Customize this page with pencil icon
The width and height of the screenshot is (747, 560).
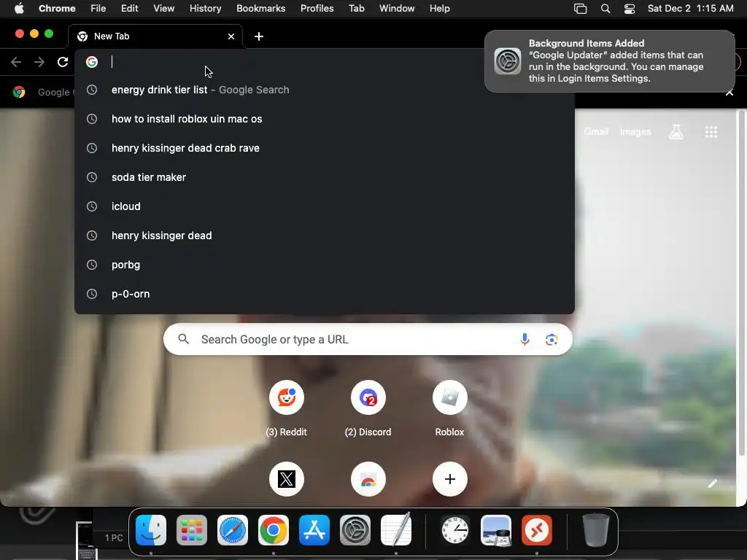(713, 484)
